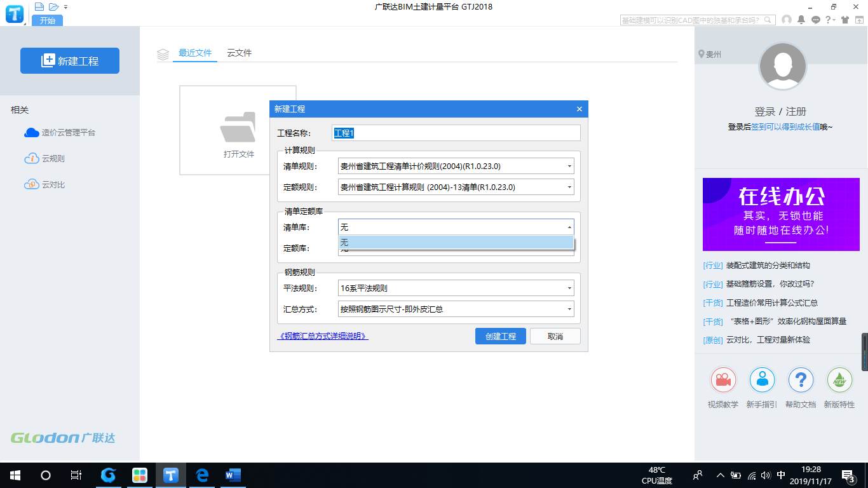Select 无 option in 清单库 dropdown list
Screen dimensions: 868x488
[456, 242]
